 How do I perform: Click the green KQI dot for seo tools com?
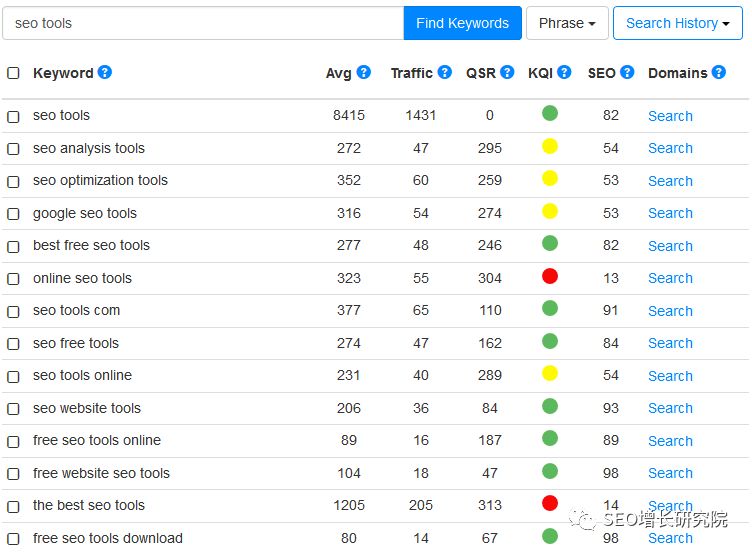click(x=550, y=308)
